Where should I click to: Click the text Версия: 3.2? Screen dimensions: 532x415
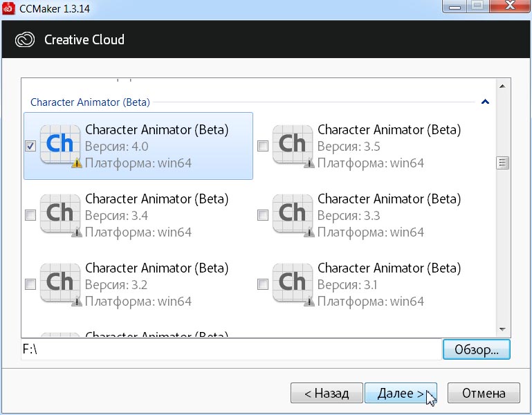point(116,285)
